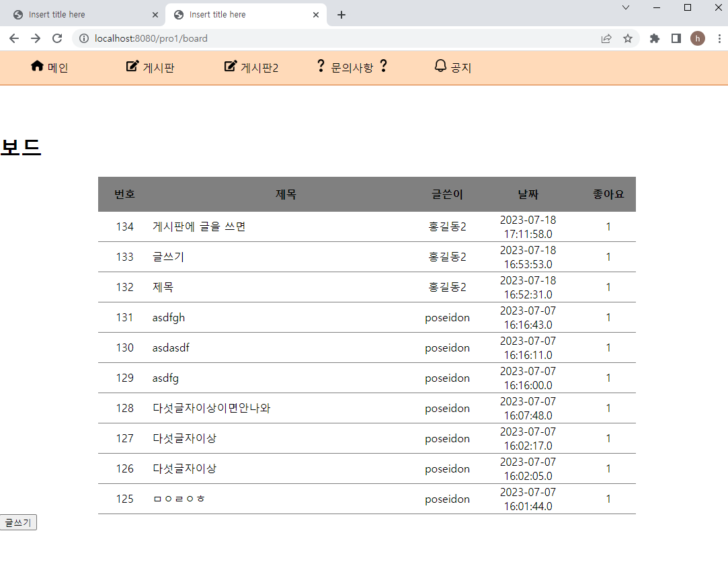Image resolution: width=728 pixels, height=574 pixels.
Task: Click post number 125
Action: click(124, 499)
